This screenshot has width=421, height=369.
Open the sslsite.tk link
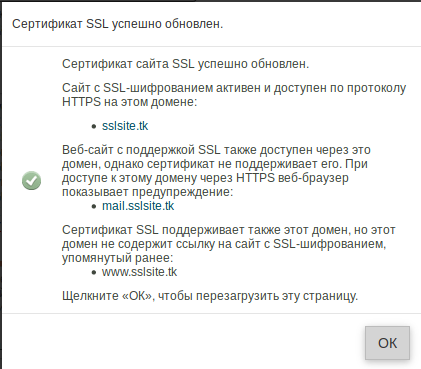pos(125,126)
